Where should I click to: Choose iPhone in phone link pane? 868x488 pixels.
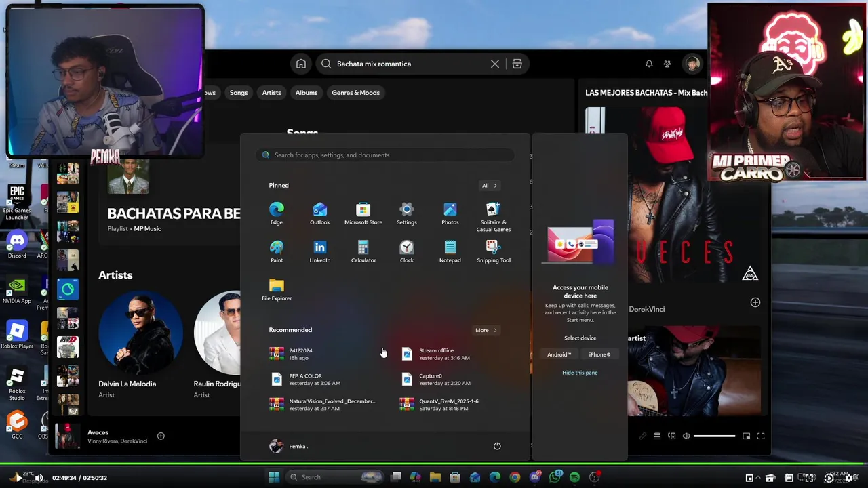(x=599, y=354)
